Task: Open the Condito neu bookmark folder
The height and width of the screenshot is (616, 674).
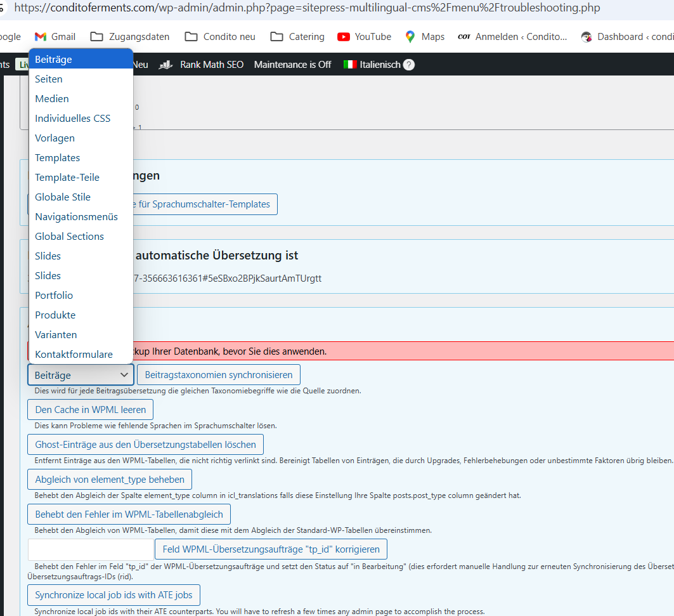Action: (220, 37)
